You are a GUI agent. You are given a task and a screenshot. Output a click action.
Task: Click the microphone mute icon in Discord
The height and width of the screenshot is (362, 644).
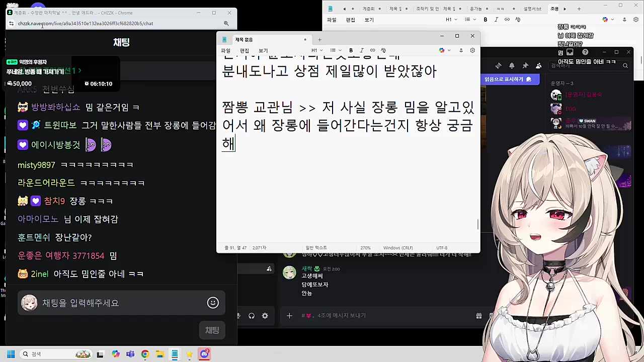point(238,315)
